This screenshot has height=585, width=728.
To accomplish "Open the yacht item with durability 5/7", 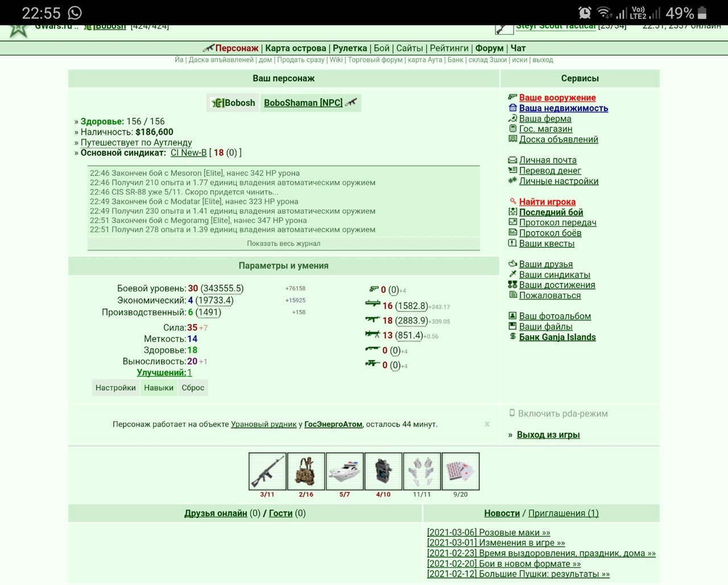I will point(345,471).
